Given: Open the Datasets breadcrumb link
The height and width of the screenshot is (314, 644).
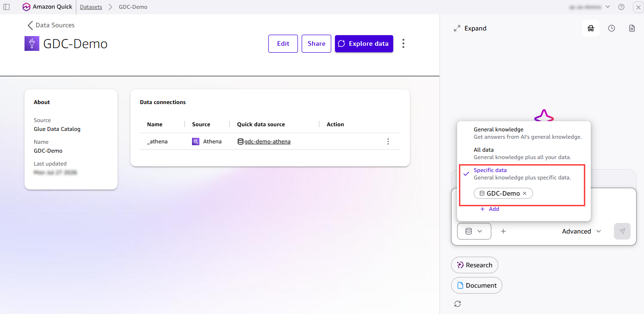Looking at the screenshot, I should [91, 7].
